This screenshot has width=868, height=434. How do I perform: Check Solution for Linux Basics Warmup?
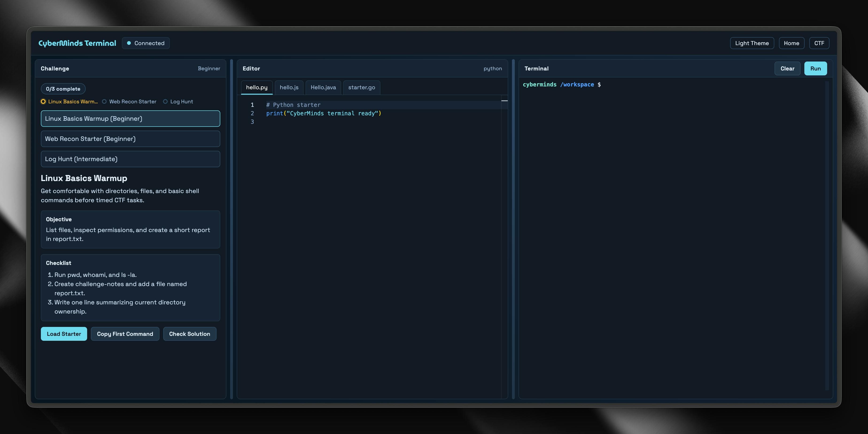[x=189, y=333]
